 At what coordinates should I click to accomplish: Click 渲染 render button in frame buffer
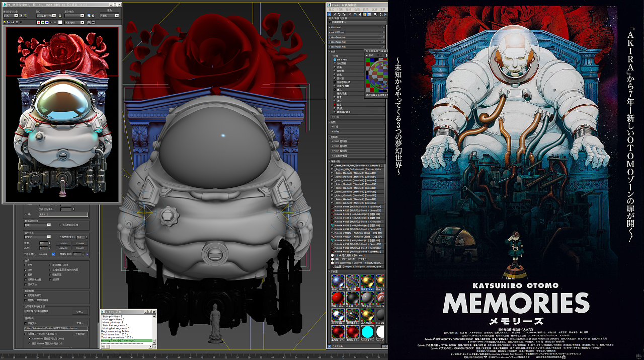[110, 10]
